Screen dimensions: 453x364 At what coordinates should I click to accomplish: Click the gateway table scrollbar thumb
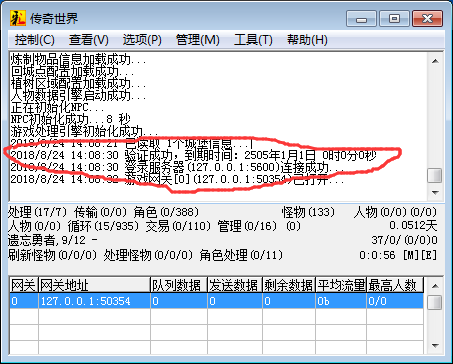pyautogui.click(x=435, y=302)
